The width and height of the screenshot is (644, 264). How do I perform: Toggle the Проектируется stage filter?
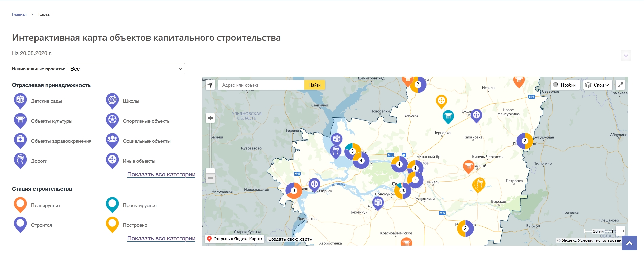112,205
